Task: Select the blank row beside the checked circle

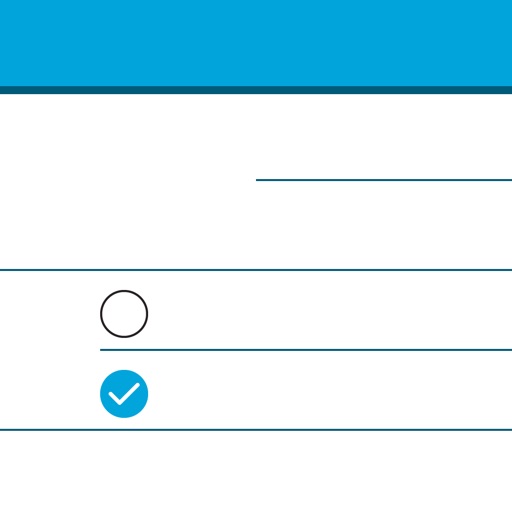Action: click(x=330, y=390)
